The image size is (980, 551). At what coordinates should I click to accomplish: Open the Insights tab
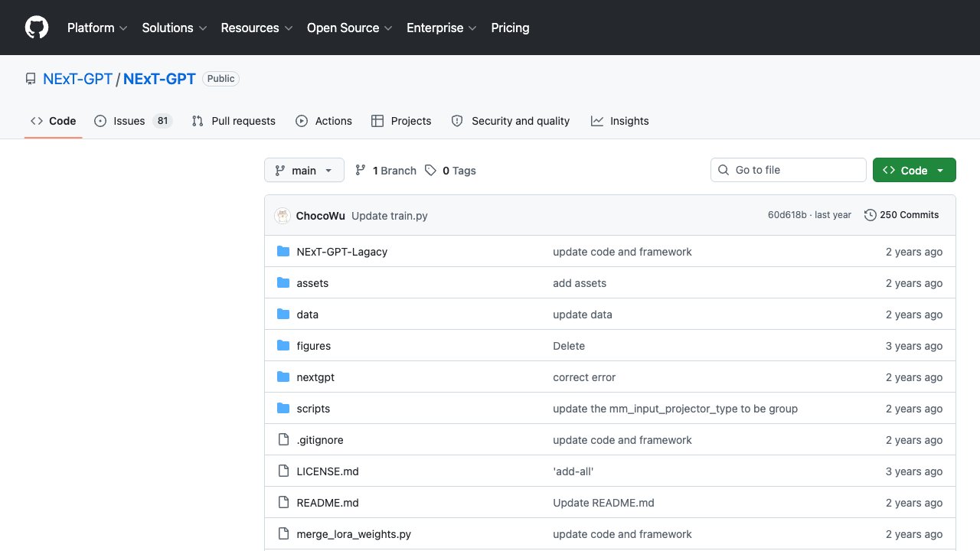pos(620,121)
